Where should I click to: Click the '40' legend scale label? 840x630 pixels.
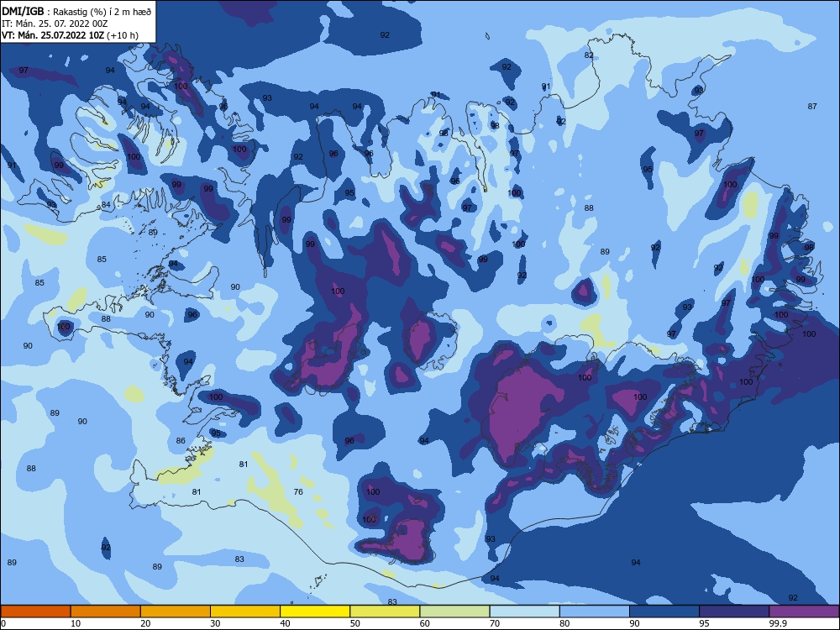click(285, 623)
